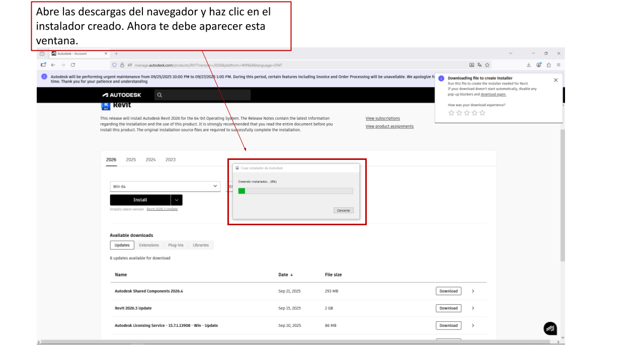Go back to previous page
This screenshot has width=644, height=362.
click(53, 65)
